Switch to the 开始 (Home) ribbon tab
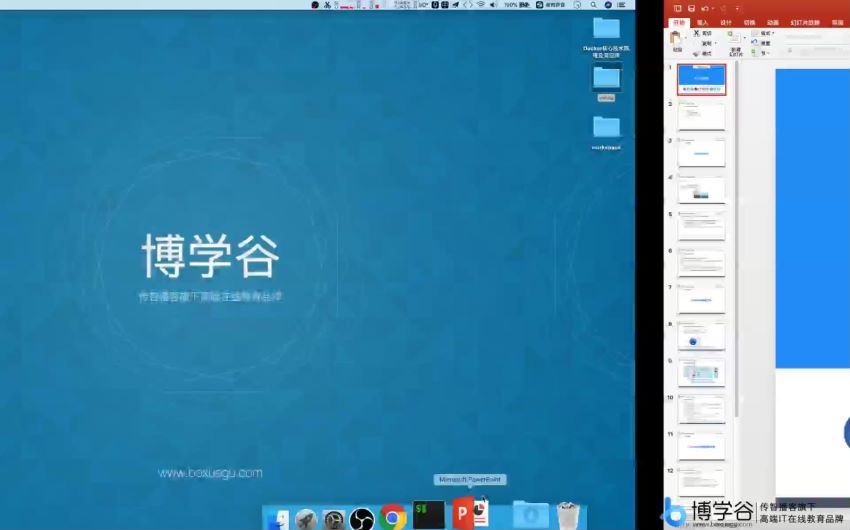Viewport: 850px width, 530px height. [x=679, y=23]
